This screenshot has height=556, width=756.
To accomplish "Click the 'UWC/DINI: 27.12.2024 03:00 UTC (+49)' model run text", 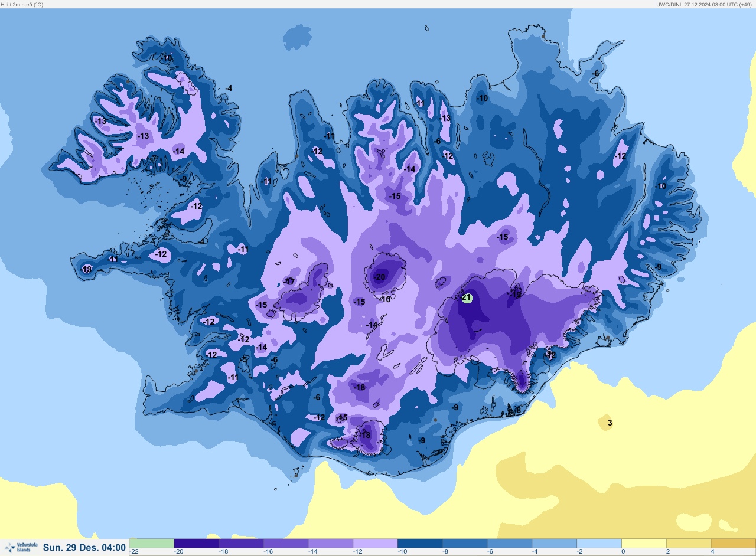I will point(704,4).
